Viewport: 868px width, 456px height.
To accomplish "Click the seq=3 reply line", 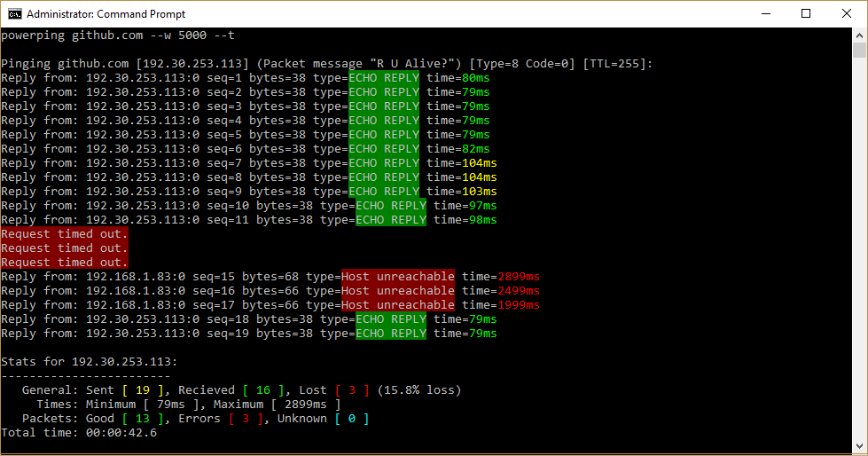I will [246, 106].
